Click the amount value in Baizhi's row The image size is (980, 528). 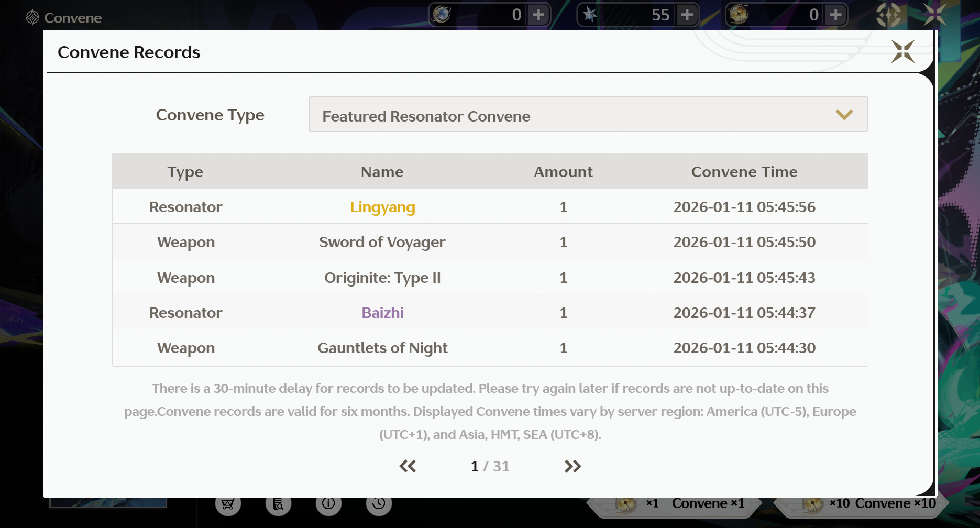tap(564, 313)
